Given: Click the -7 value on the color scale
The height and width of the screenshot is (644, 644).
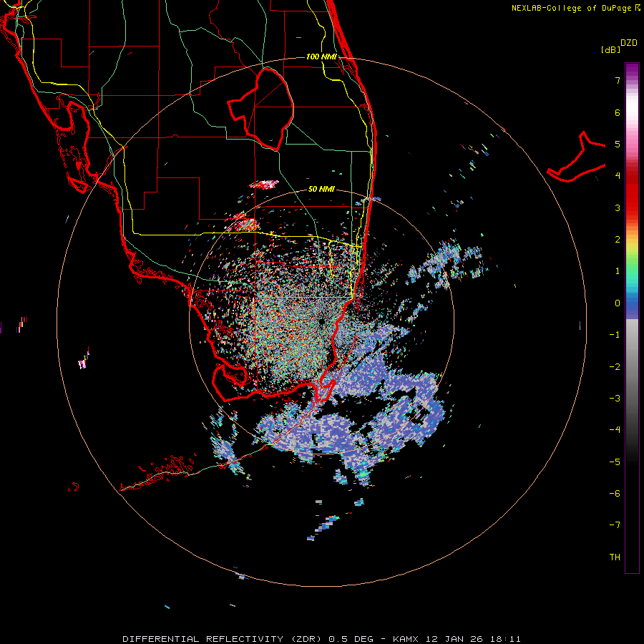Looking at the screenshot, I should 615,525.
